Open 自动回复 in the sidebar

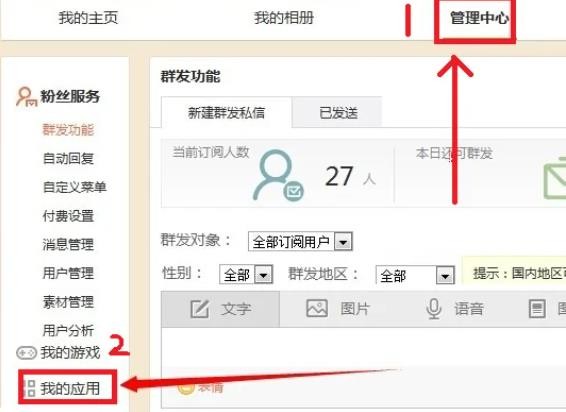(x=68, y=158)
